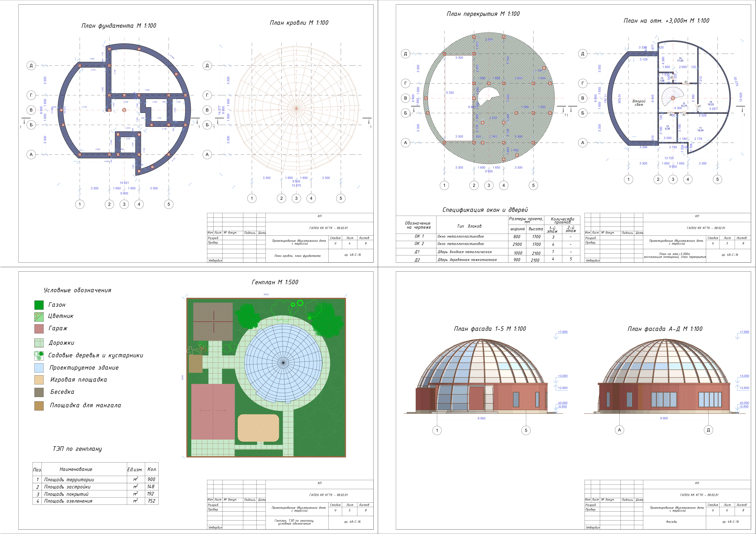Click axis bubble Д on the foundation plan
The width and height of the screenshot is (756, 534).
pyautogui.click(x=31, y=66)
